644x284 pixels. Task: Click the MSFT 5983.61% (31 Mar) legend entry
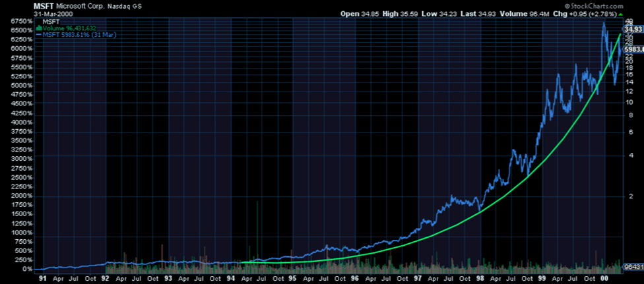(x=80, y=36)
